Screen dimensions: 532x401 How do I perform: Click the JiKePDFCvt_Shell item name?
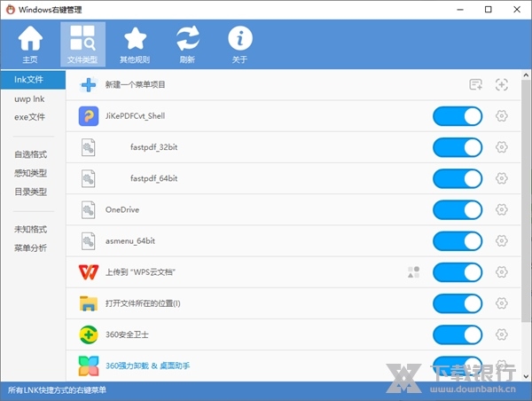point(135,116)
